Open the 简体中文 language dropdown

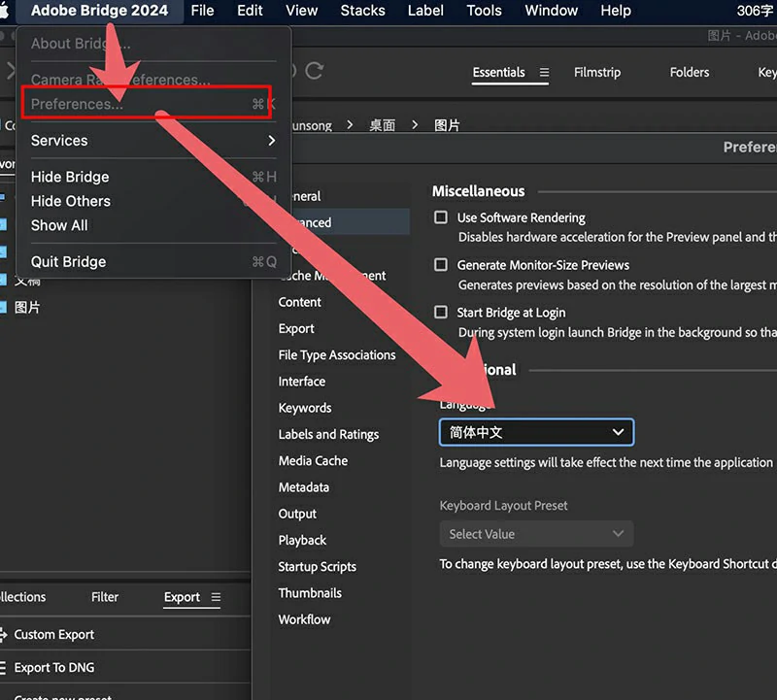coord(536,432)
